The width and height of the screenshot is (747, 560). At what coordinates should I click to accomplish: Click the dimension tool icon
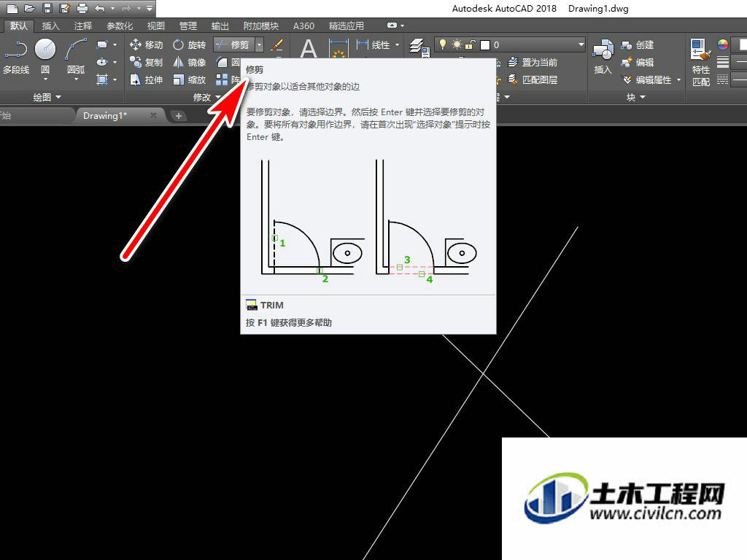point(338,48)
